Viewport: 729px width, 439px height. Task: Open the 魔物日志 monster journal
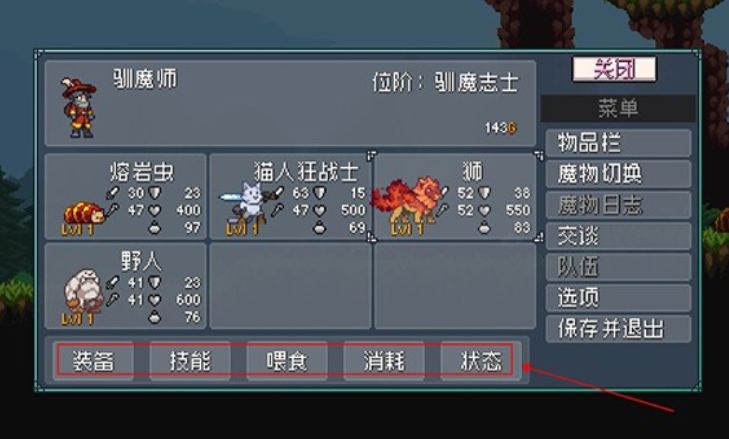(618, 205)
